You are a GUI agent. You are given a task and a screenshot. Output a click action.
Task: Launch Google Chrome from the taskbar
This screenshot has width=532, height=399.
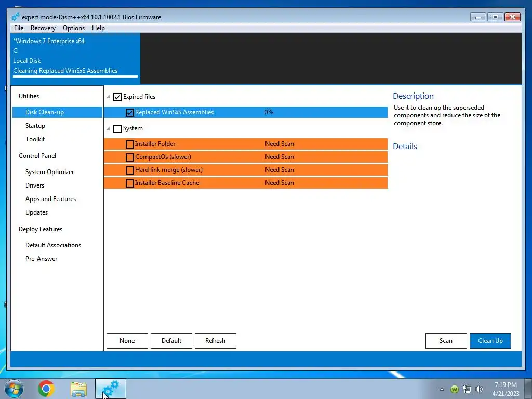point(46,389)
